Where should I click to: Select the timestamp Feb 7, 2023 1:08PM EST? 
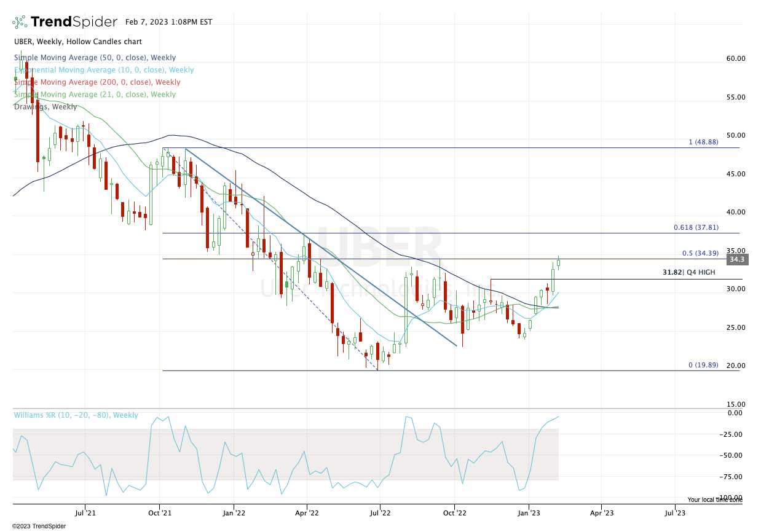pyautogui.click(x=168, y=22)
